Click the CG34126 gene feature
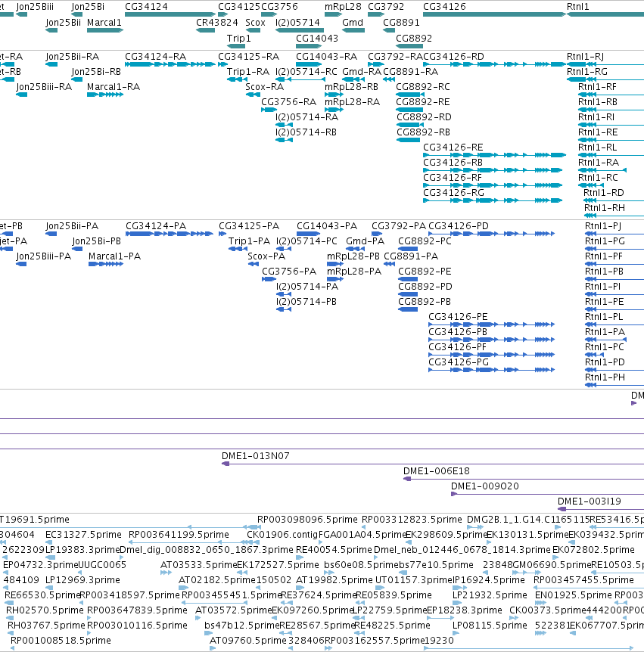The height and width of the screenshot is (652, 644). pyautogui.click(x=494, y=14)
